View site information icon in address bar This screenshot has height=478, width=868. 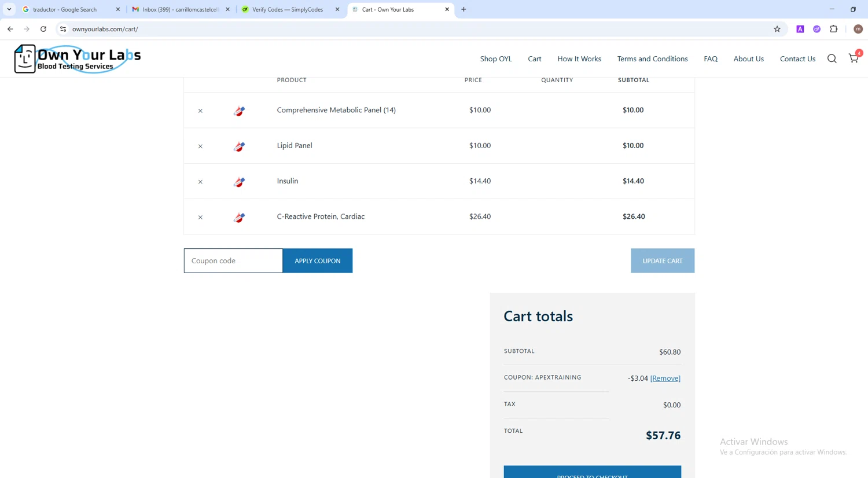pyautogui.click(x=63, y=29)
